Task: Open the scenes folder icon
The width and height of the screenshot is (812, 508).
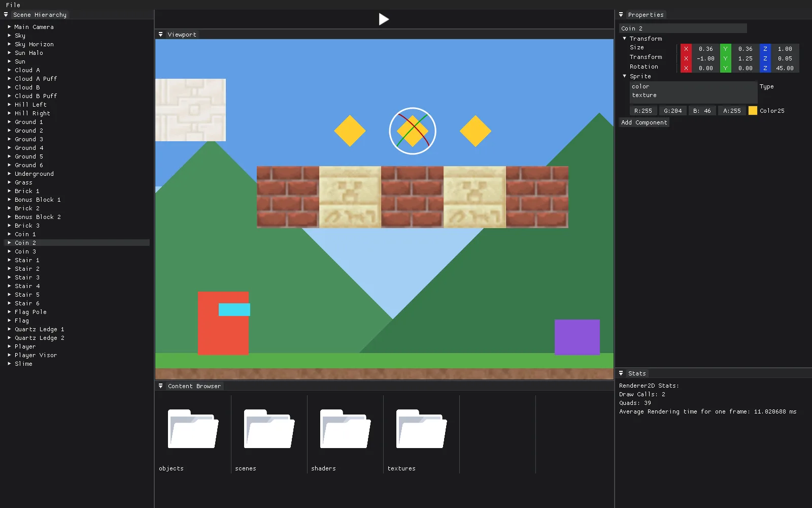Action: click(x=269, y=429)
